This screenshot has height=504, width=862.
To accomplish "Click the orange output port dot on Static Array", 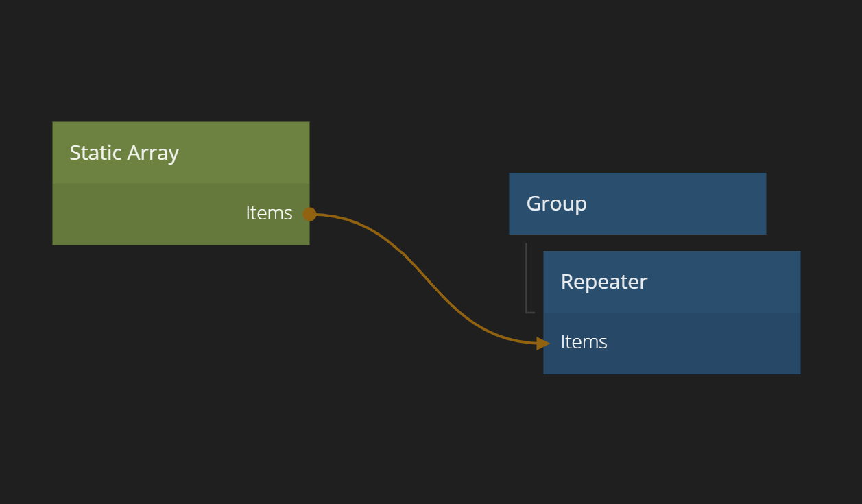I will click(309, 214).
